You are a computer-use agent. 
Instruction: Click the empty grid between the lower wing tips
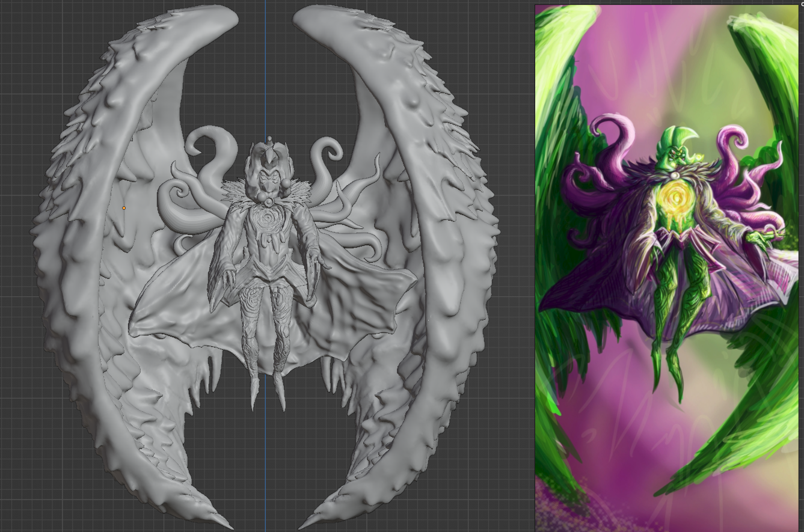pos(265,481)
